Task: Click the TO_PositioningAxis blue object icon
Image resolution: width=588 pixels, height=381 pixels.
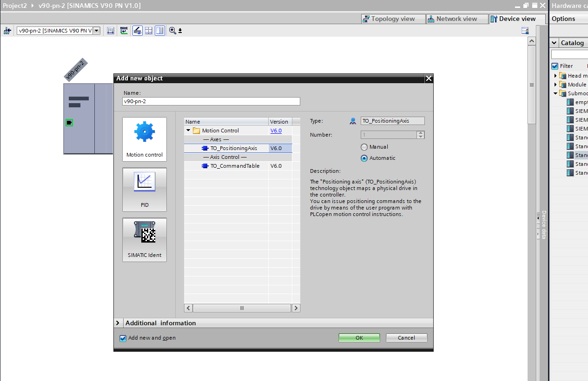Action: tap(205, 148)
